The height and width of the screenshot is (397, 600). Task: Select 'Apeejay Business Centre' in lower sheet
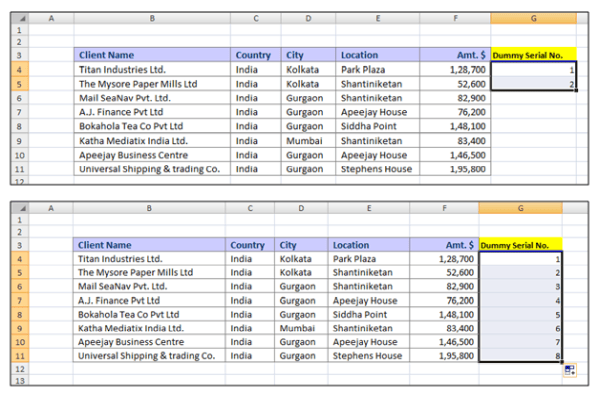point(149,342)
